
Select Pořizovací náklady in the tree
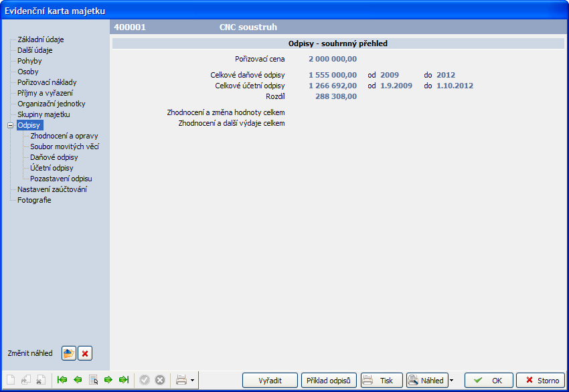pyautogui.click(x=47, y=82)
